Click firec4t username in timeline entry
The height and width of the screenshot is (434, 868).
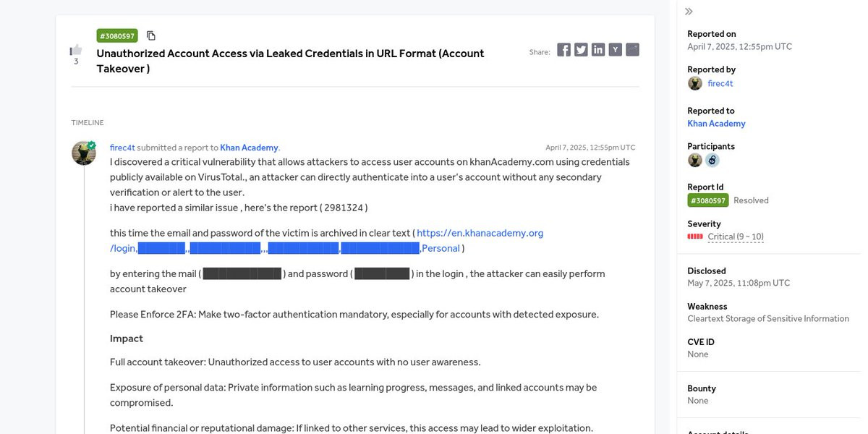[x=122, y=148]
